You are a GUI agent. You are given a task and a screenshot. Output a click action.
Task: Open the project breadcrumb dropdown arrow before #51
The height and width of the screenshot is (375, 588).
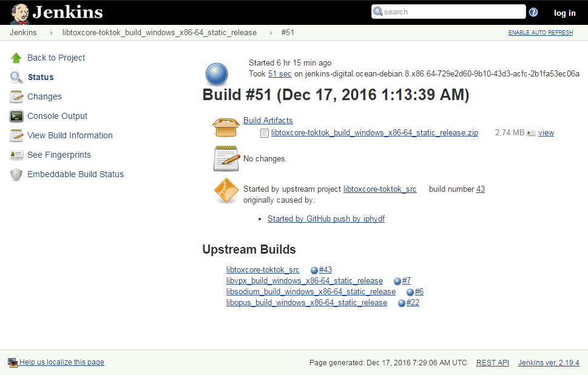click(x=271, y=33)
